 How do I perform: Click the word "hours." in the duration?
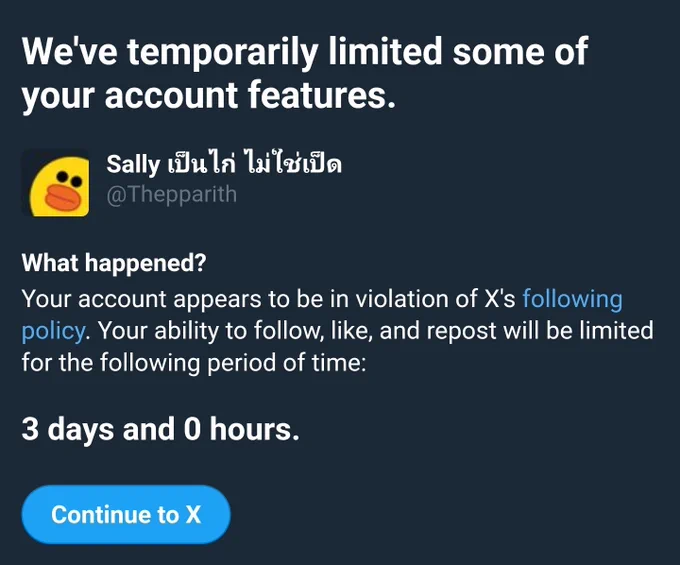point(255,429)
